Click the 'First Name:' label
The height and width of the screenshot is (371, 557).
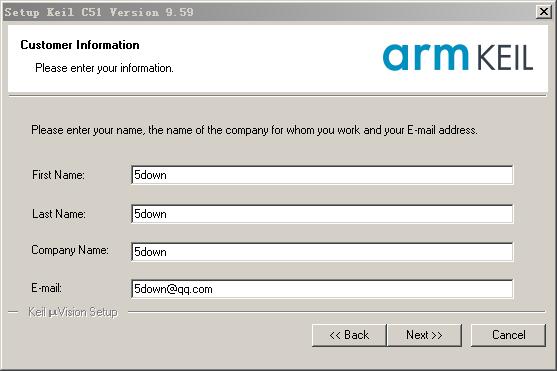[x=58, y=175]
